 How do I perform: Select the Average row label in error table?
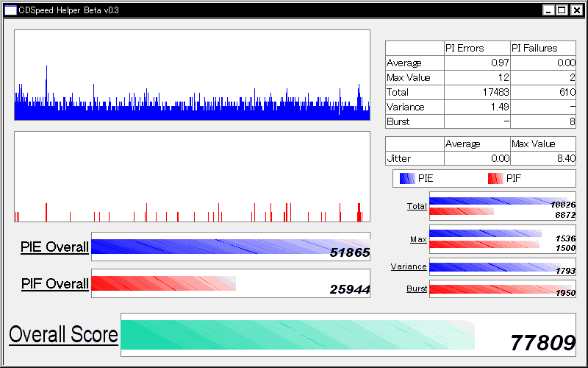point(415,63)
